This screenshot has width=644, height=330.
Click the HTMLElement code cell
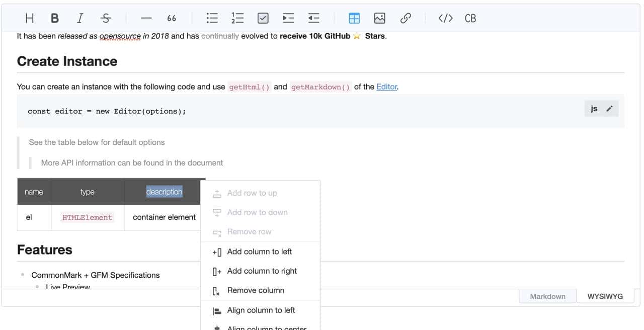88,217
